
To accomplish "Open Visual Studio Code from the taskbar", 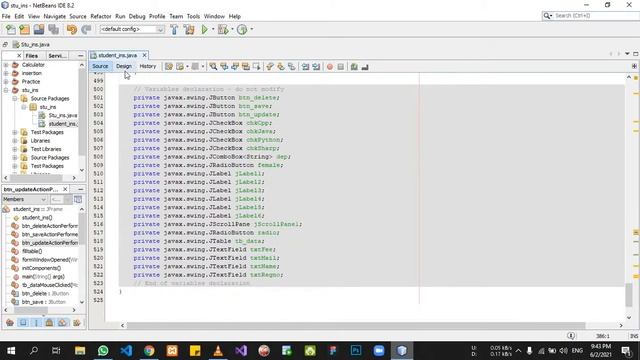I will (126, 350).
